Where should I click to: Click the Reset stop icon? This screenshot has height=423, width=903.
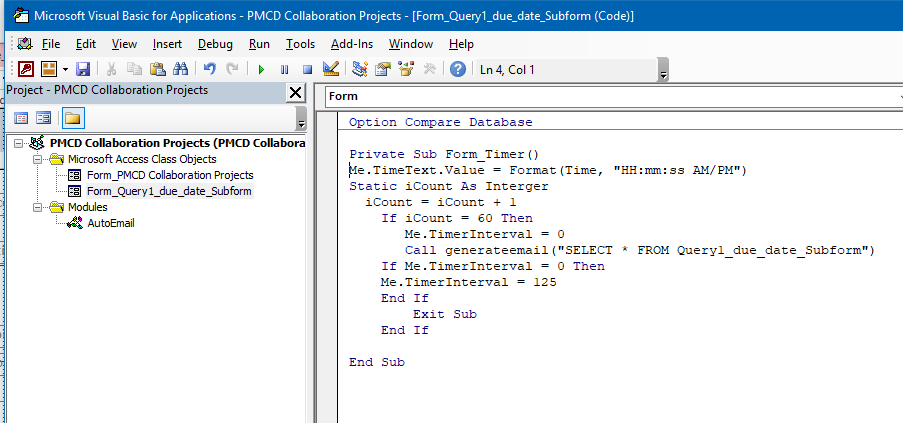tap(308, 70)
